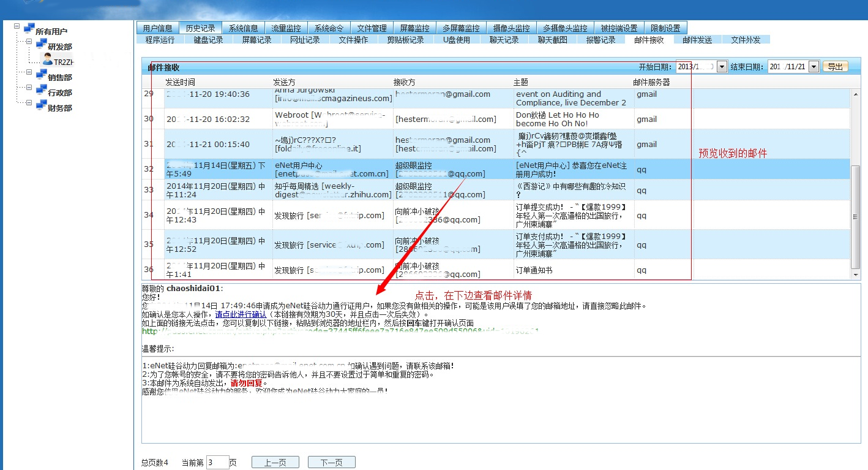Open the 被控端设置 tab

619,28
